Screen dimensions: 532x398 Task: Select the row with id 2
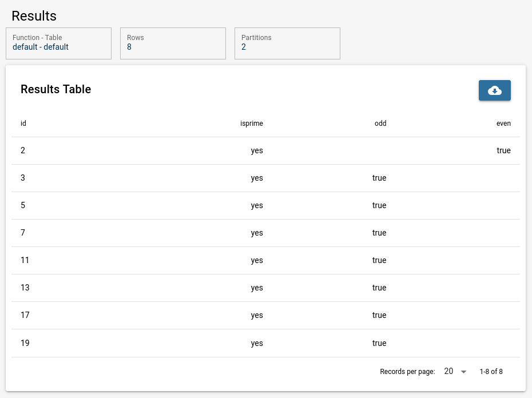coord(265,150)
